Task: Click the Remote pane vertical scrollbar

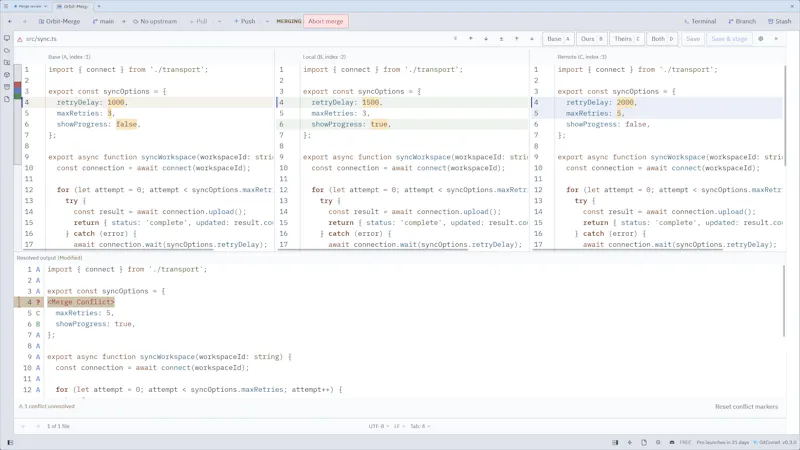Action: tap(784, 115)
